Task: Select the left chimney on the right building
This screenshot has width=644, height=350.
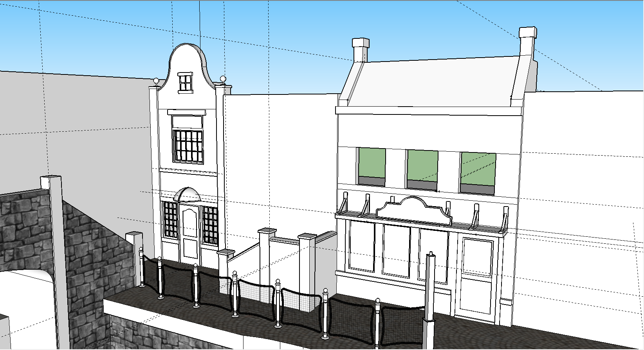Action: pyautogui.click(x=361, y=50)
